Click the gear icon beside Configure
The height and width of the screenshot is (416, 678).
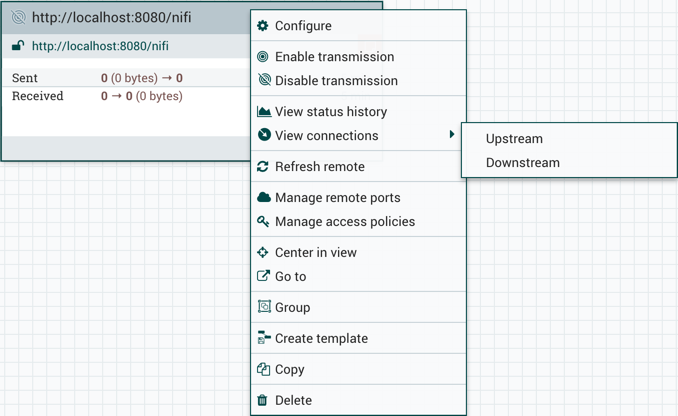[263, 26]
